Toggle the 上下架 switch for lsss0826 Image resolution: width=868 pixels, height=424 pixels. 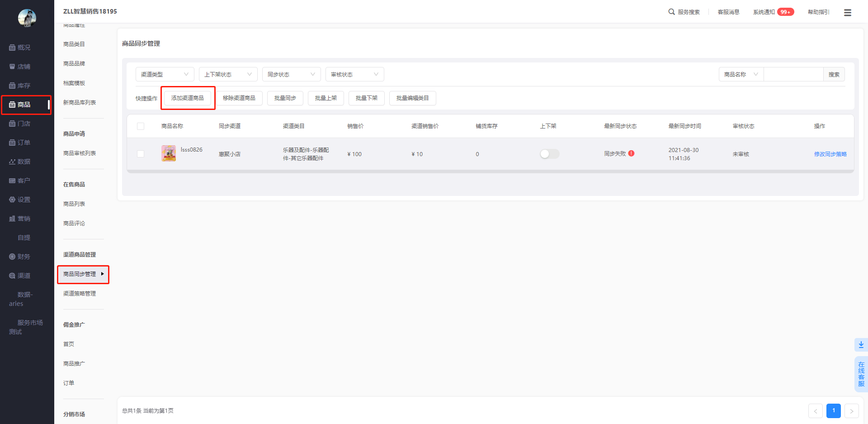point(549,154)
